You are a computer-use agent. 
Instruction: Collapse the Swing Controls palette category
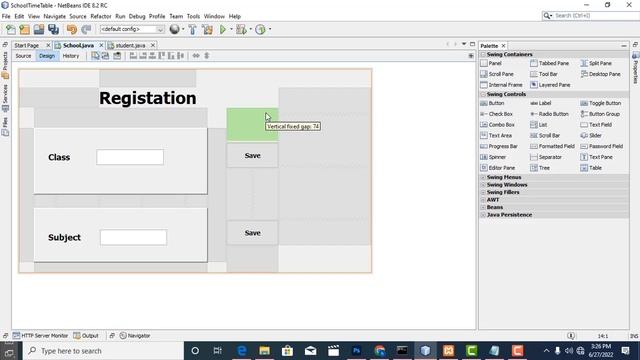click(x=483, y=94)
